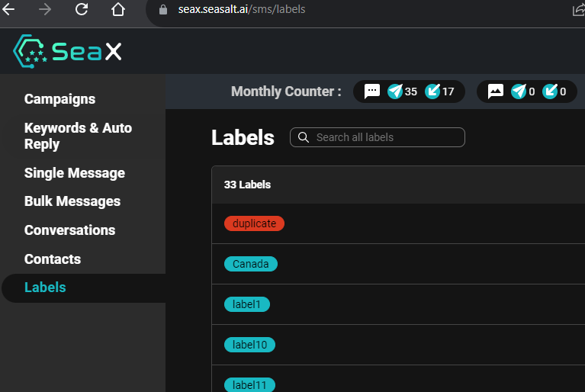The height and width of the screenshot is (392, 585).
Task: Click the padlock site security icon
Action: [163, 9]
